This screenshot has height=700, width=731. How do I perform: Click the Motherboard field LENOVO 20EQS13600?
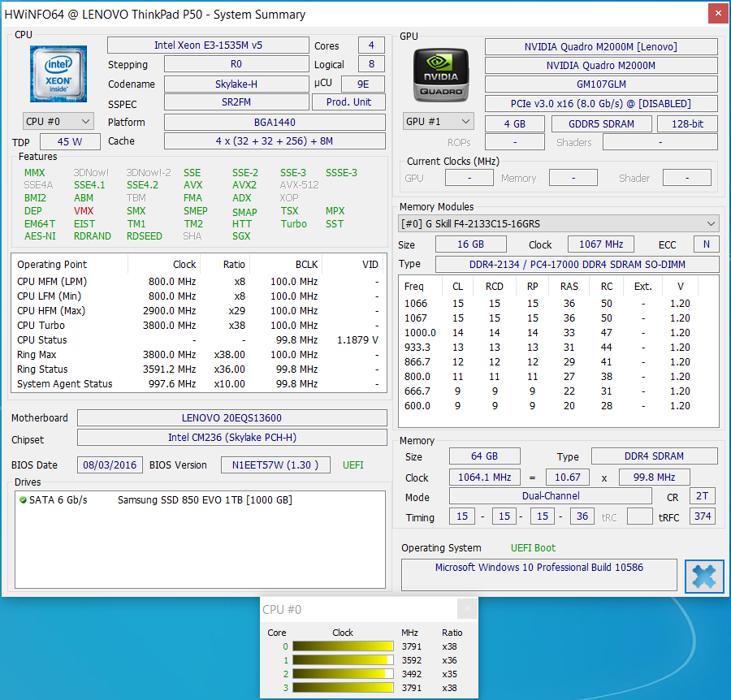[231, 418]
